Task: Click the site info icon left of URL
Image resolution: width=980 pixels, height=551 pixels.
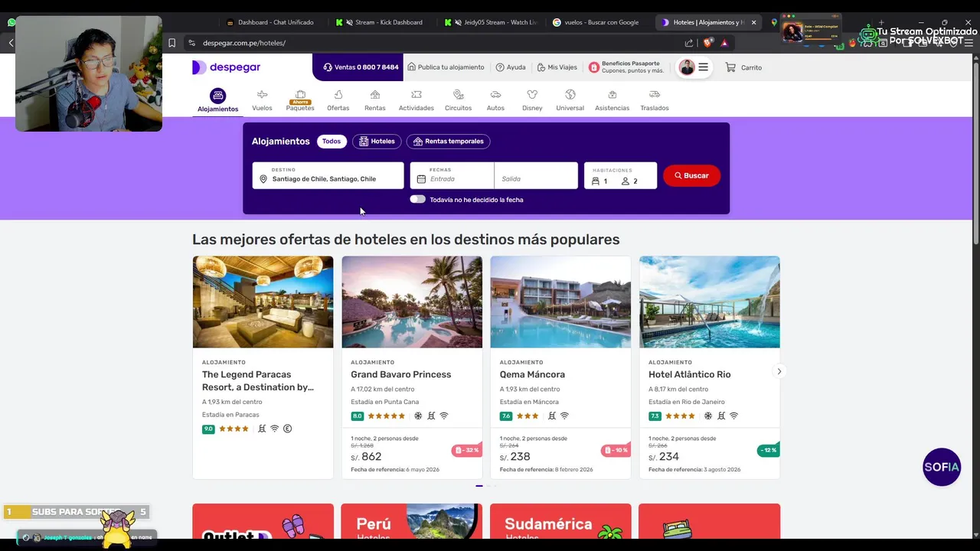Action: [191, 43]
